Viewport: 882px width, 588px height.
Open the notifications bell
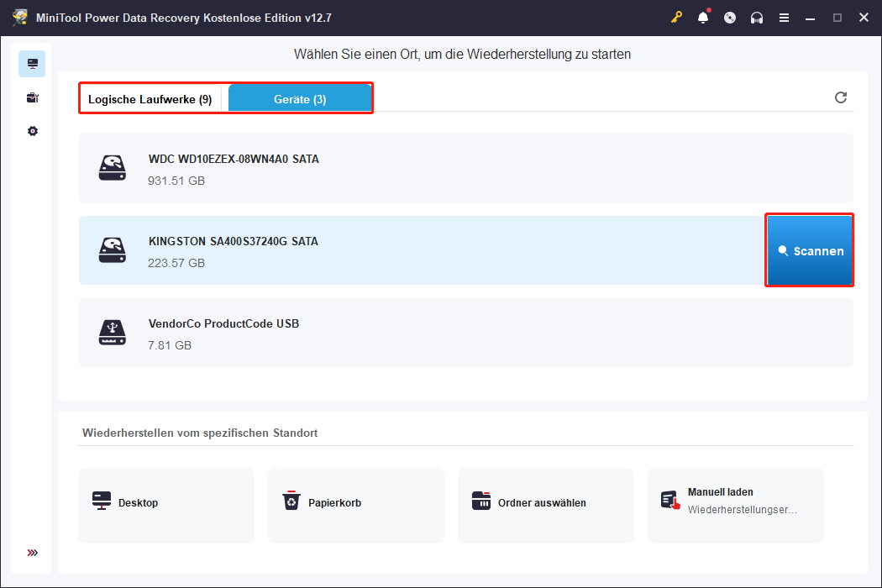(703, 17)
